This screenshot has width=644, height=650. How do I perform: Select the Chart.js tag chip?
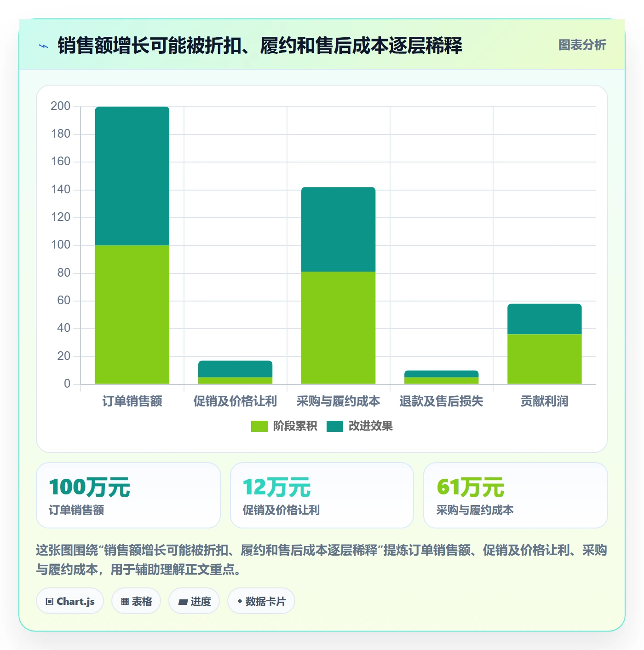click(70, 601)
